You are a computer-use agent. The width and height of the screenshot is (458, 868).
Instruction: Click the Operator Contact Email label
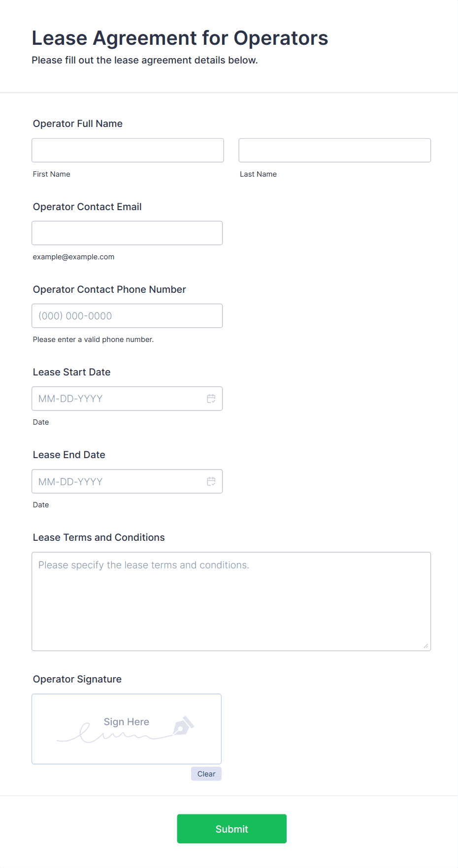coord(87,207)
